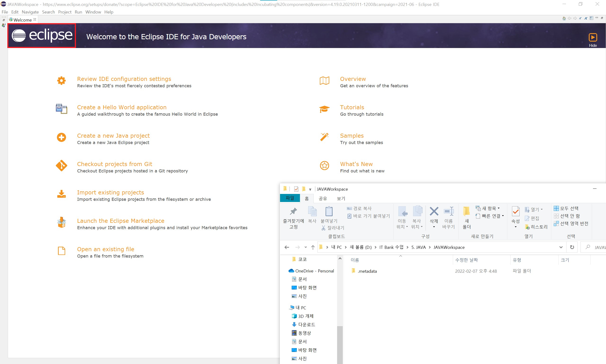The height and width of the screenshot is (364, 606).
Task: Click the Eclipse Marketplace box icon
Action: pos(61,223)
